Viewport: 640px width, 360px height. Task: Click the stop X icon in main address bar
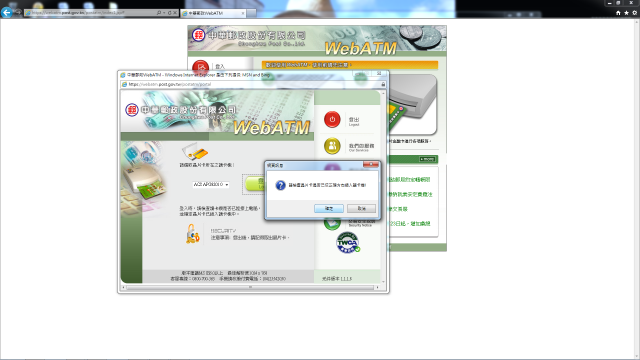click(x=175, y=13)
